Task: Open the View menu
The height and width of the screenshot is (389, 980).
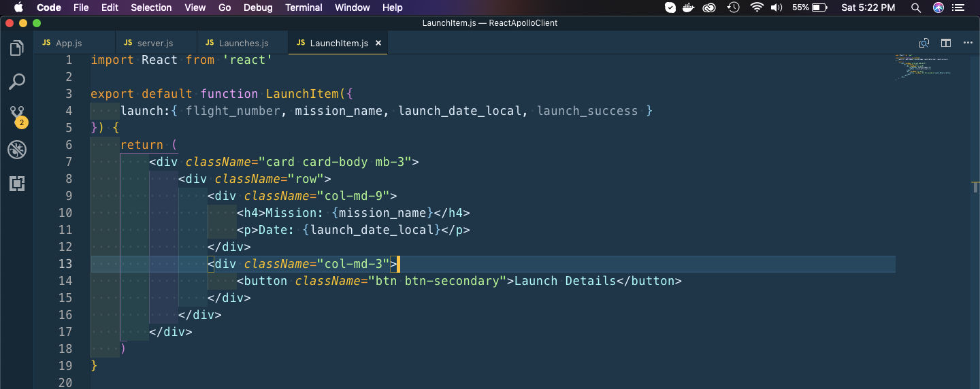Action: (x=195, y=7)
